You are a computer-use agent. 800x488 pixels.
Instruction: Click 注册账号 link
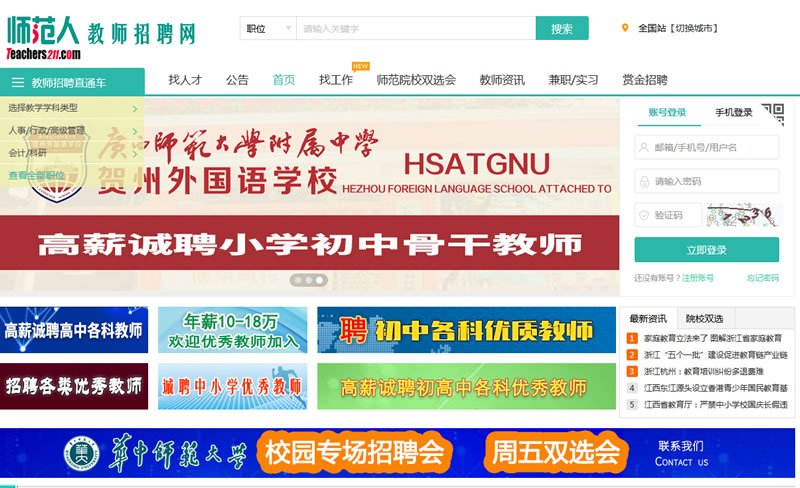(698, 278)
